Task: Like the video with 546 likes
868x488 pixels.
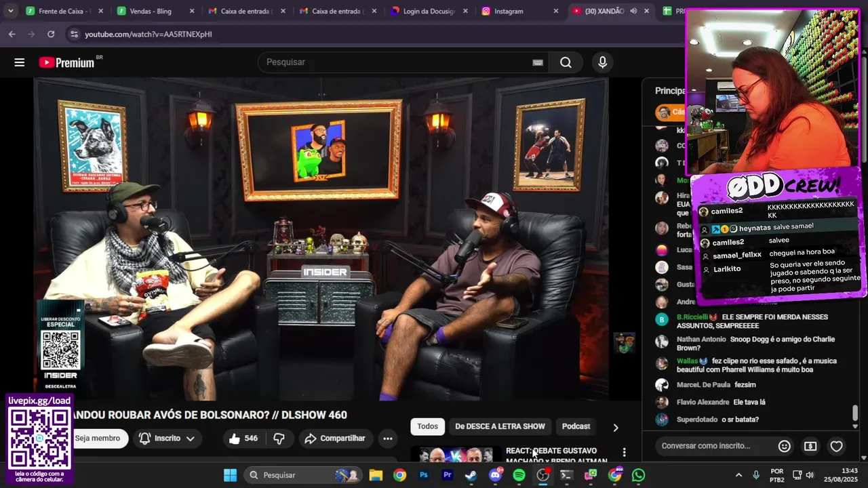Action: 243,439
